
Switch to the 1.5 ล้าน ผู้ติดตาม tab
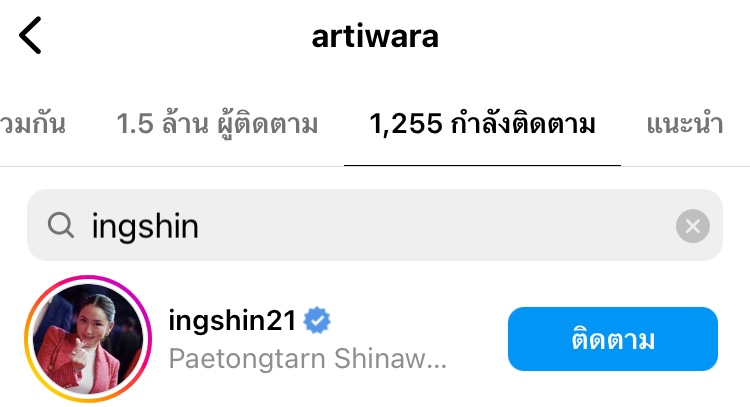tap(217, 124)
